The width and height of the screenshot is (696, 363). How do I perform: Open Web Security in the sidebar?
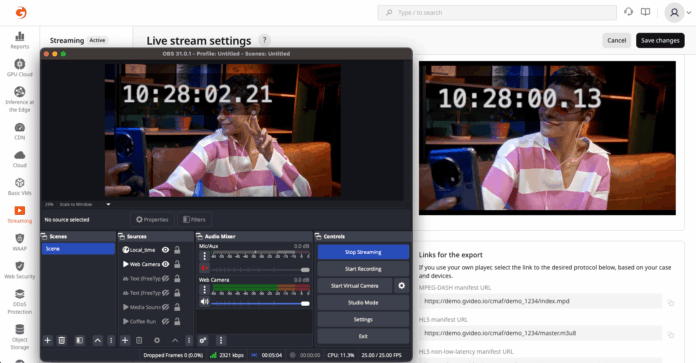pos(20,270)
